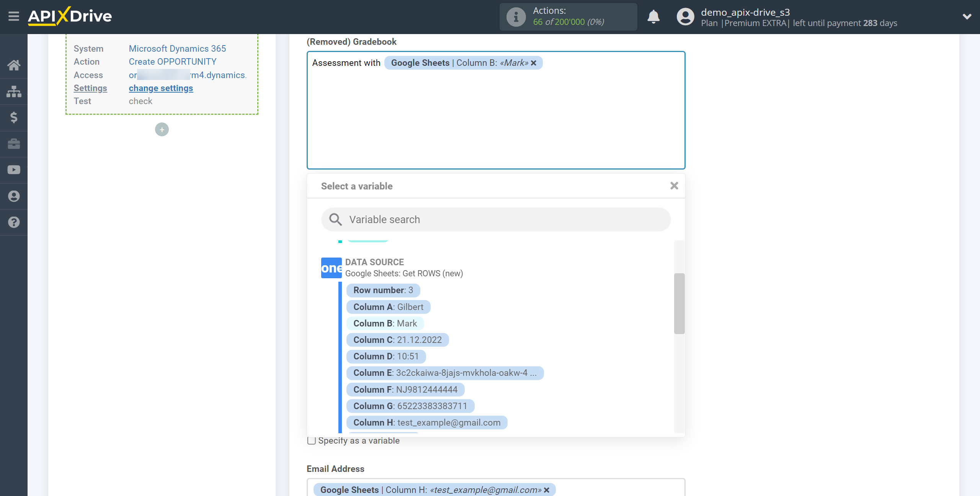Open the notifications bell
Screen dimensions: 980x496
click(x=653, y=17)
